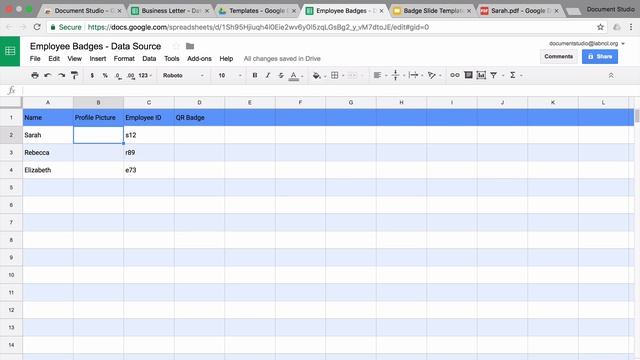Open the Roboto font dropdown
This screenshot has width=640, height=360.
tap(183, 75)
